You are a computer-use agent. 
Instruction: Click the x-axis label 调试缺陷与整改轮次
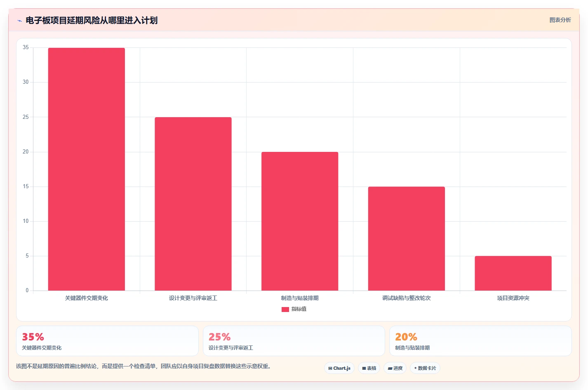[407, 298]
